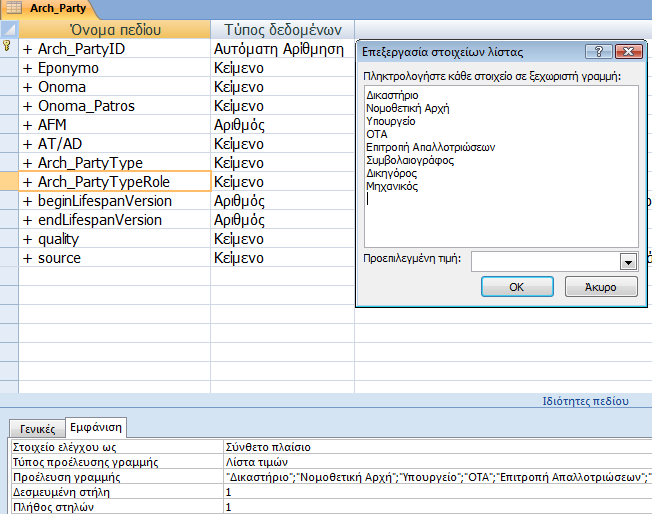Click the Αριθμός data type for AFM
Viewport: 652px width, 514px height.
point(283,125)
